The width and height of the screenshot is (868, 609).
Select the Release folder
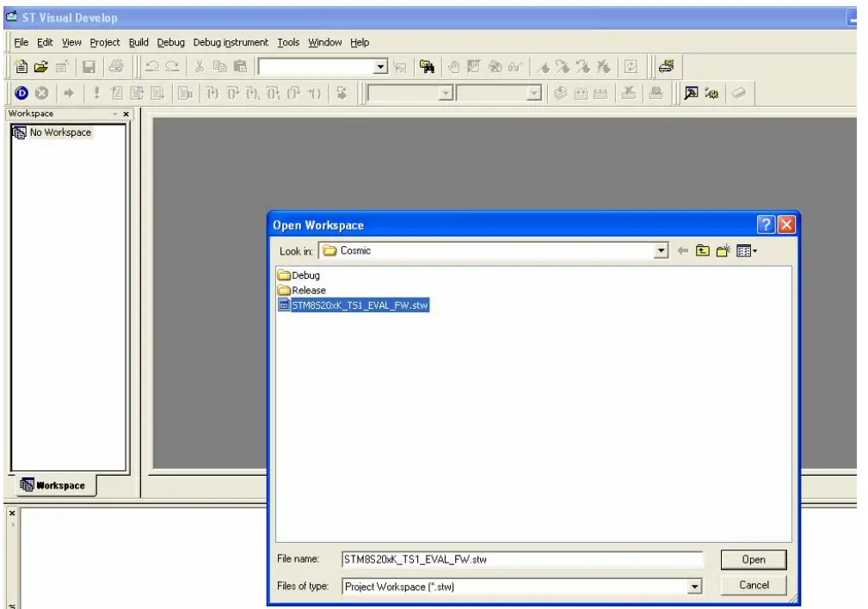[x=302, y=290]
